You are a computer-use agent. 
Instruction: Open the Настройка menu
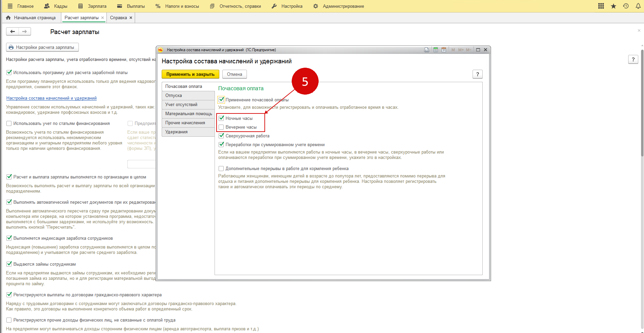287,6
